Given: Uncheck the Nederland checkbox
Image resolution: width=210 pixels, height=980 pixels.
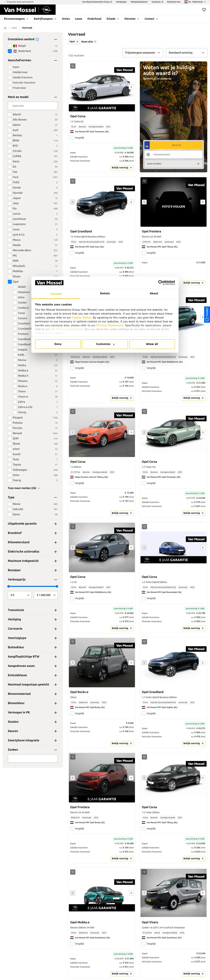Looking at the screenshot, I should click(x=10, y=51).
